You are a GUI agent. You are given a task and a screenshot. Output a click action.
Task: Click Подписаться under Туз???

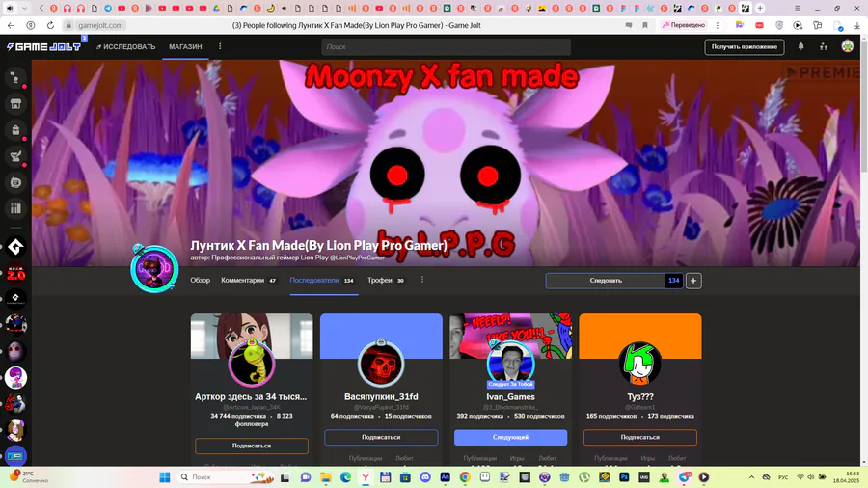[640, 437]
